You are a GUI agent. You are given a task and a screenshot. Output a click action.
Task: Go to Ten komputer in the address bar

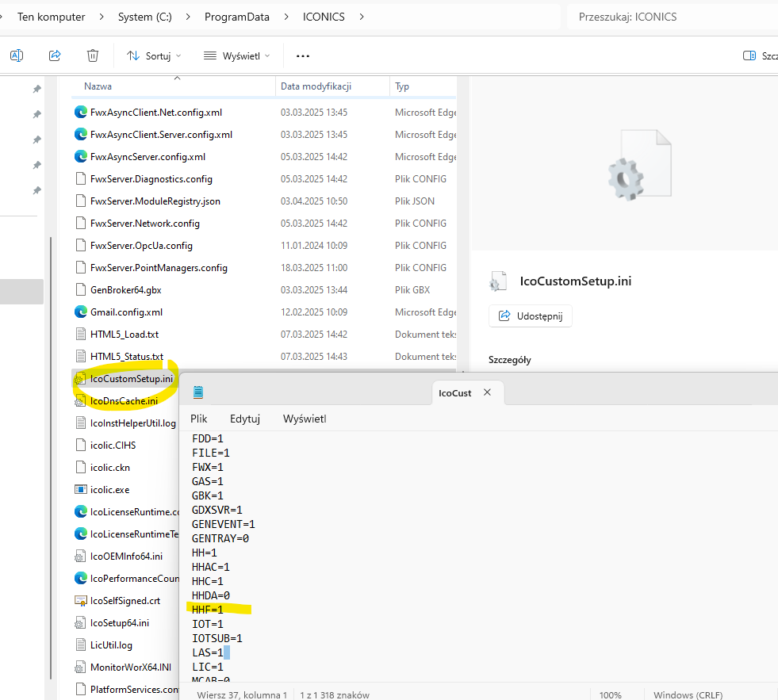[51, 17]
